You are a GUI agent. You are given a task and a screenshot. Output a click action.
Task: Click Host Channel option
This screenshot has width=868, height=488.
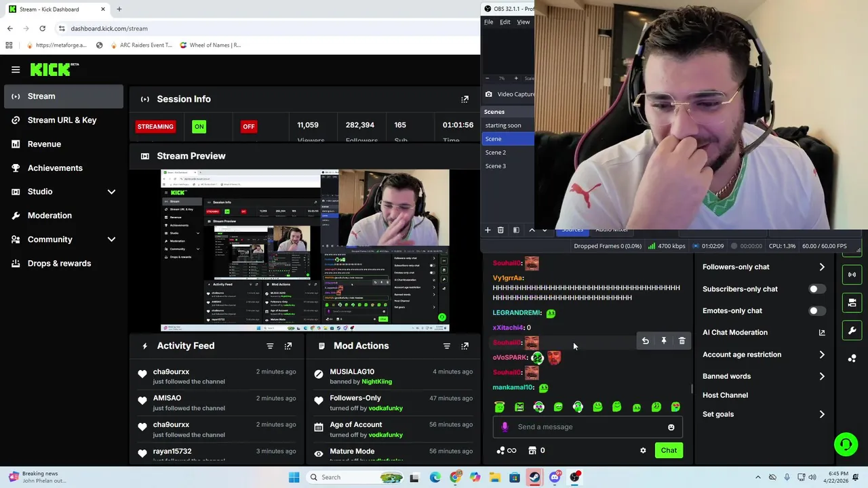click(x=725, y=395)
